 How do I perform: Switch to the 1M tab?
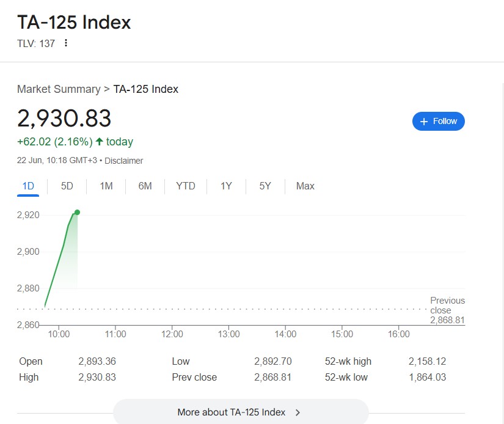[106, 186]
